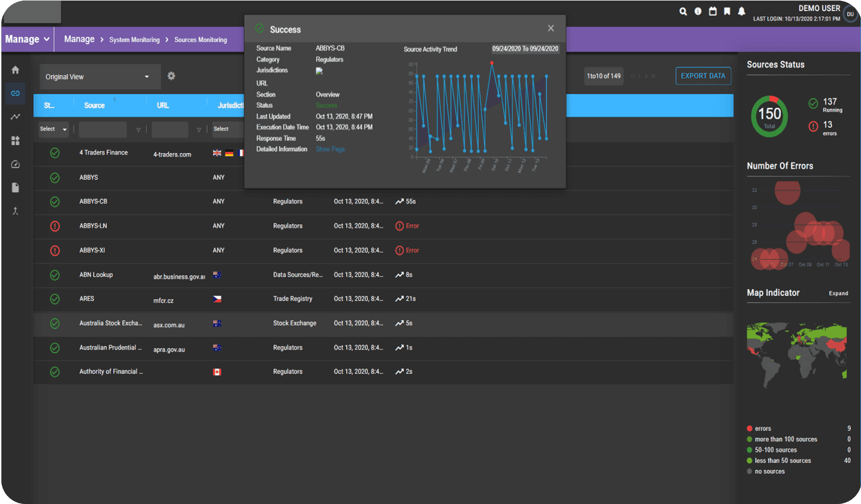Open the document icon in sidebar
The width and height of the screenshot is (861, 504).
(x=15, y=188)
